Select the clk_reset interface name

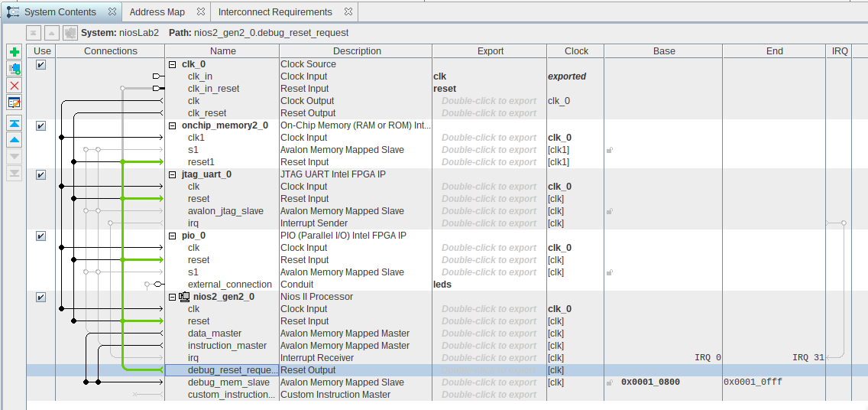[x=206, y=113]
